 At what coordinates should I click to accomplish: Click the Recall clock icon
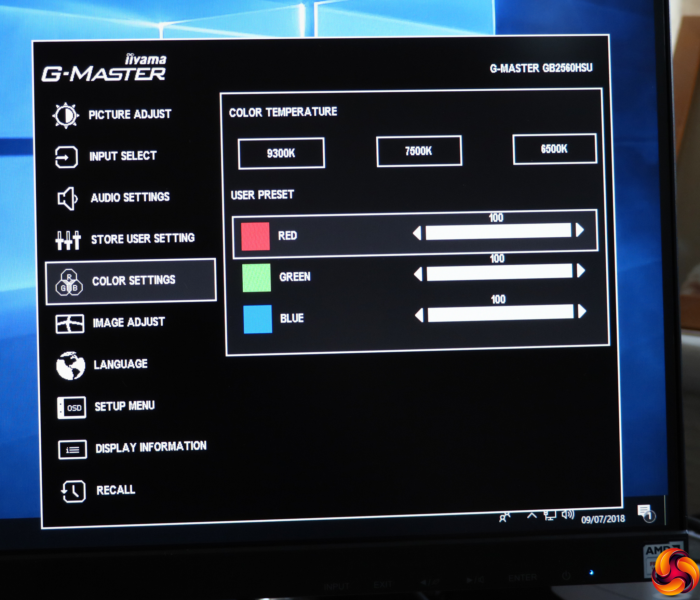pyautogui.click(x=73, y=492)
